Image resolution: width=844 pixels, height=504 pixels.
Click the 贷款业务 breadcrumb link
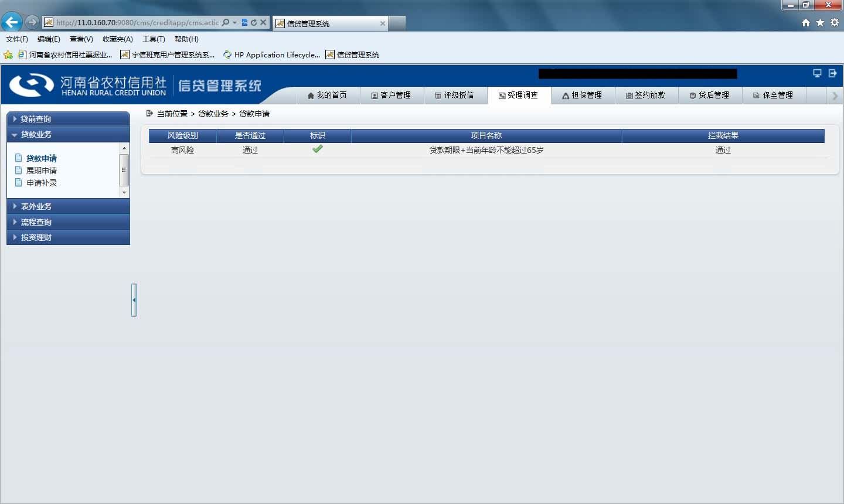point(213,114)
